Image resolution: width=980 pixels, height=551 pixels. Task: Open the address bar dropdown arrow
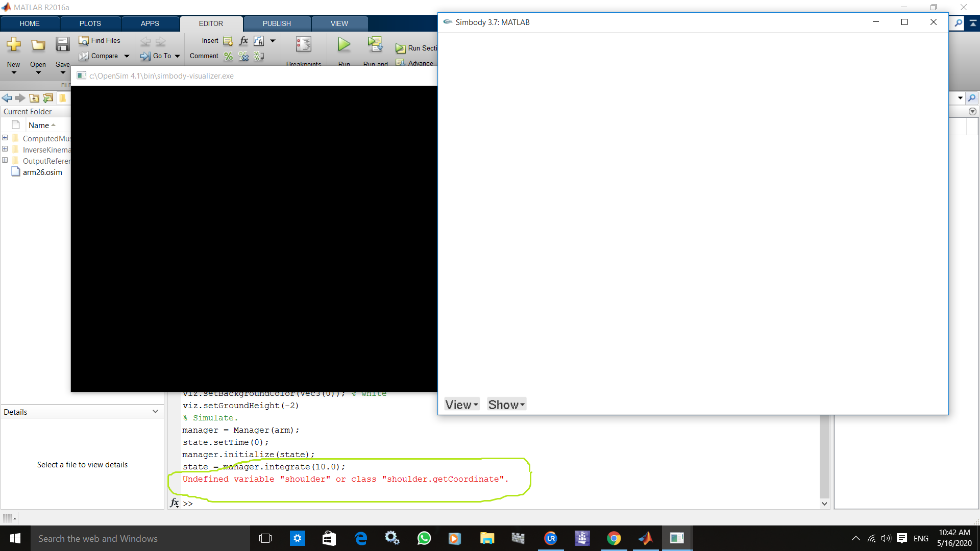tap(961, 98)
